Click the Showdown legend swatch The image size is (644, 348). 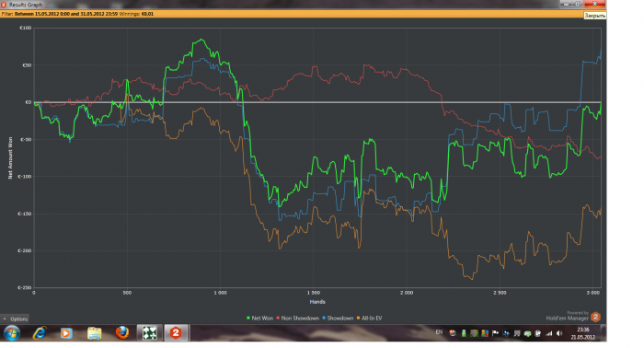[x=324, y=318]
